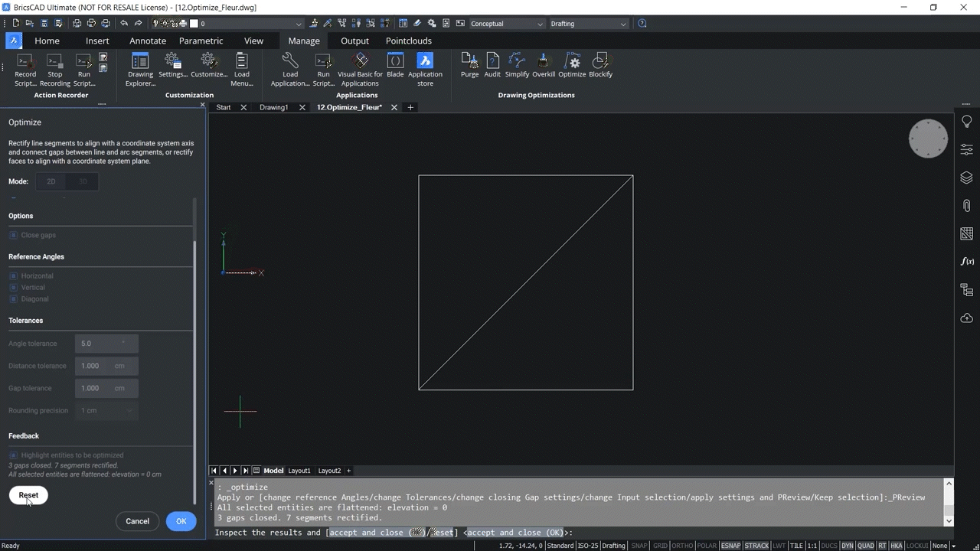
Task: Select the 2D mode button
Action: point(51,181)
